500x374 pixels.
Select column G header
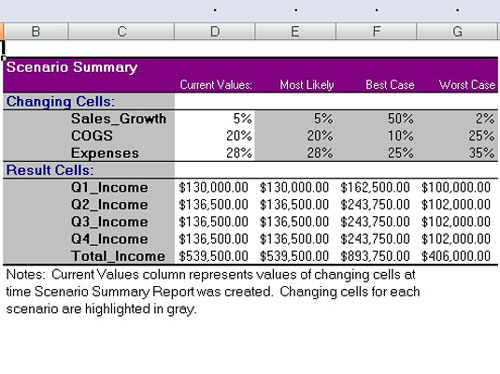point(457,32)
